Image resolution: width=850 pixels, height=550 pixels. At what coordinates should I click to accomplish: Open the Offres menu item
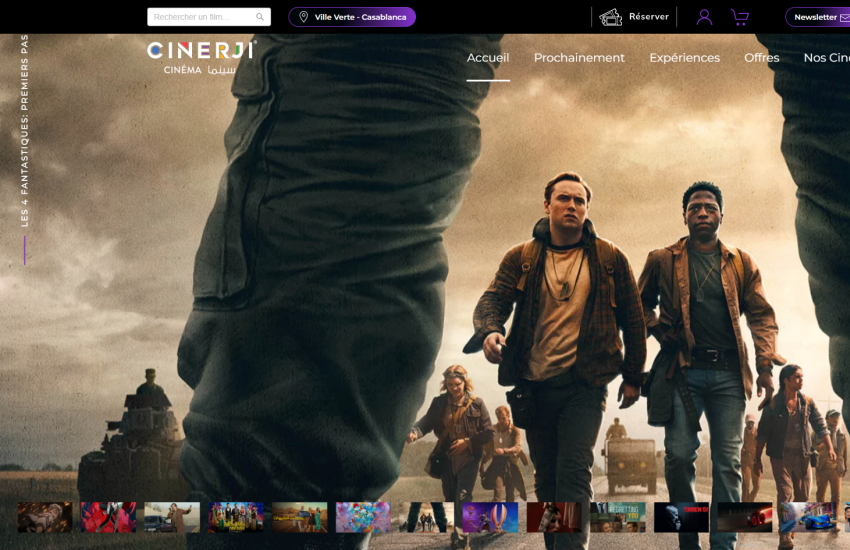pos(762,57)
